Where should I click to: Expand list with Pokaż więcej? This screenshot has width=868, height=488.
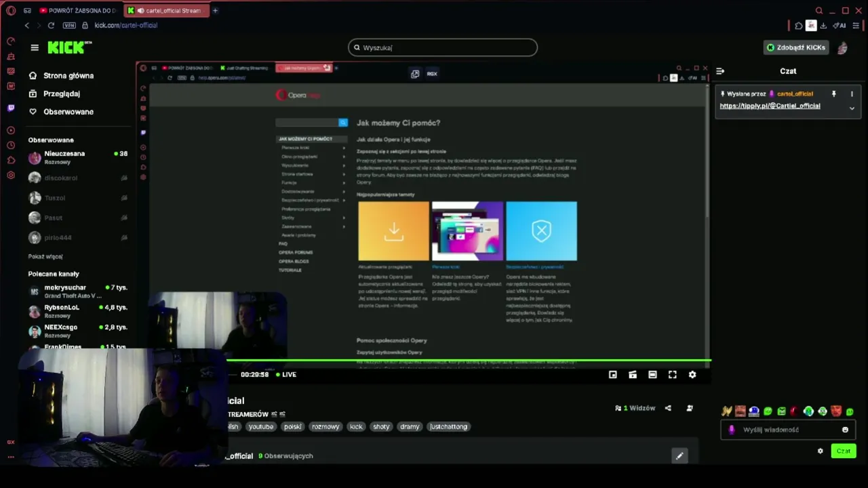[x=45, y=256]
